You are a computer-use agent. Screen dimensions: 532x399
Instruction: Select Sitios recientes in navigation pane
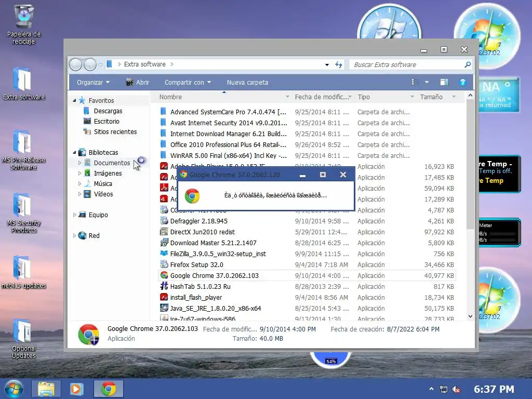pyautogui.click(x=115, y=132)
